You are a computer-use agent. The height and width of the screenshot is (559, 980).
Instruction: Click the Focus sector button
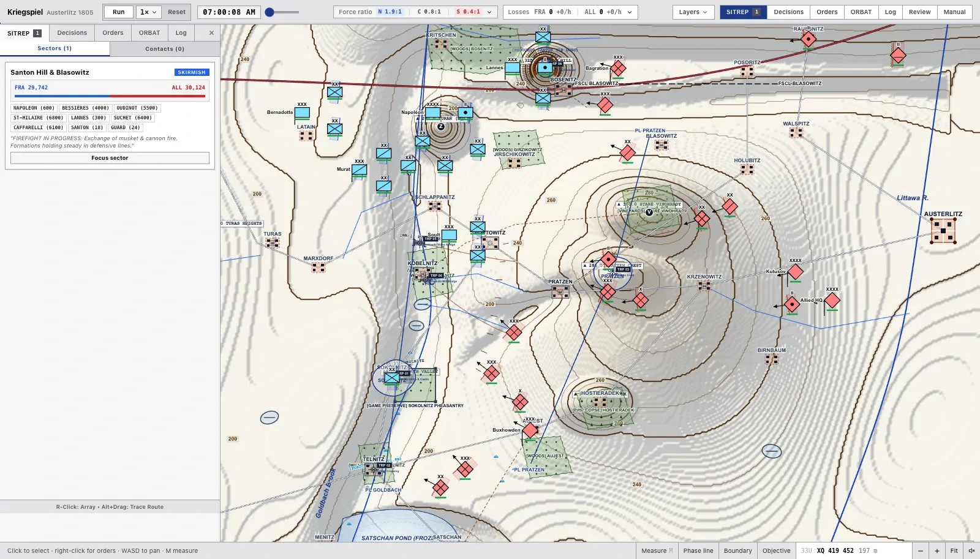pyautogui.click(x=110, y=158)
